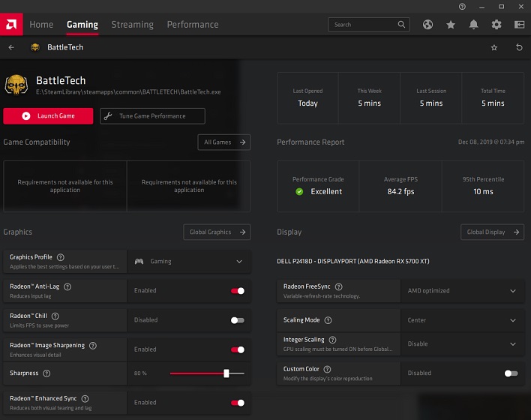Click the 95th Percentile 10 ms value
Viewport: 531px width, 420px height.
(x=483, y=192)
